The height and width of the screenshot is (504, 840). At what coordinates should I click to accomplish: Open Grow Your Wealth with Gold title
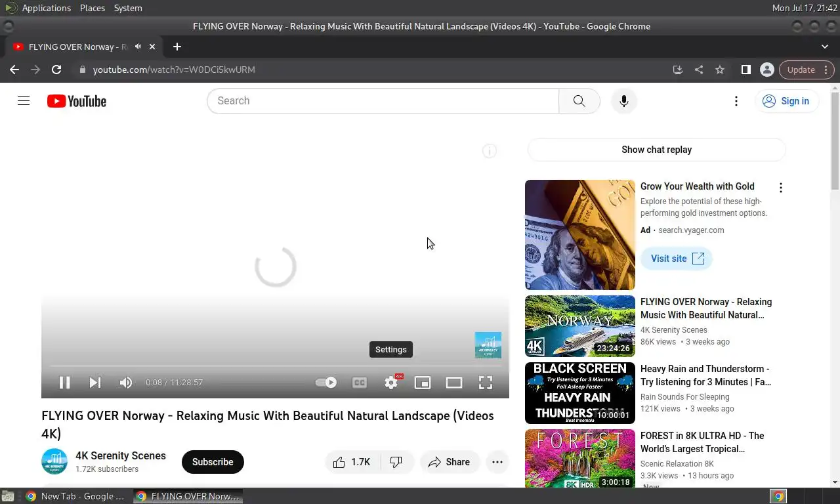click(698, 186)
